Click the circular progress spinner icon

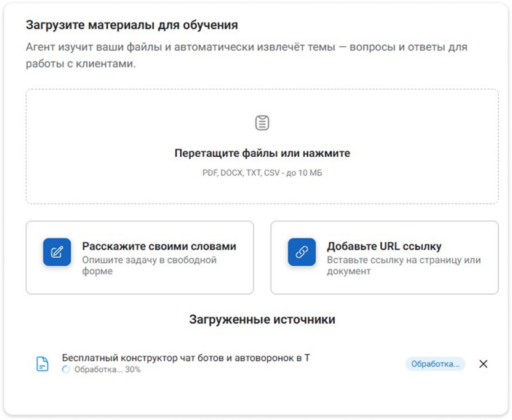click(x=66, y=369)
